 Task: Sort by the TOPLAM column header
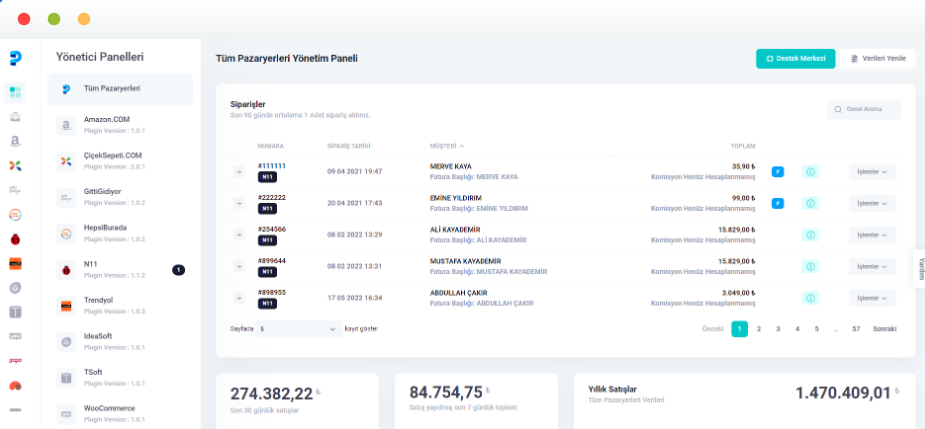tap(743, 146)
